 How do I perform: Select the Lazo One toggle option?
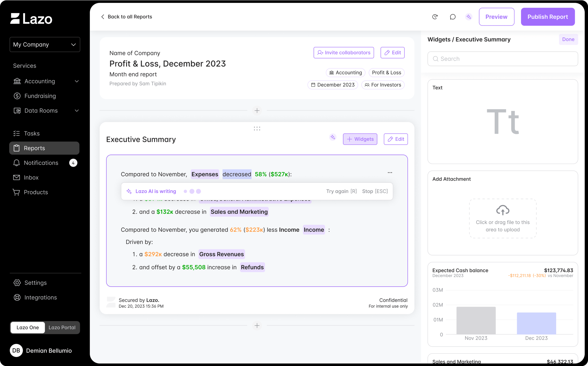point(28,328)
